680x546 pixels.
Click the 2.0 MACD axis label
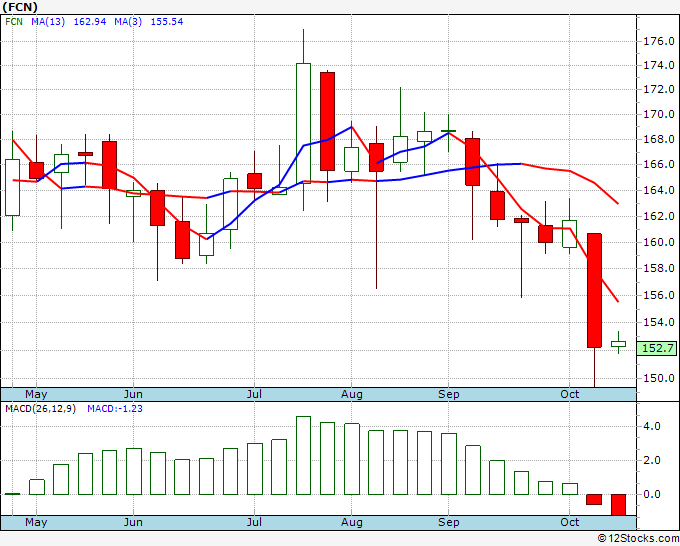(652, 460)
